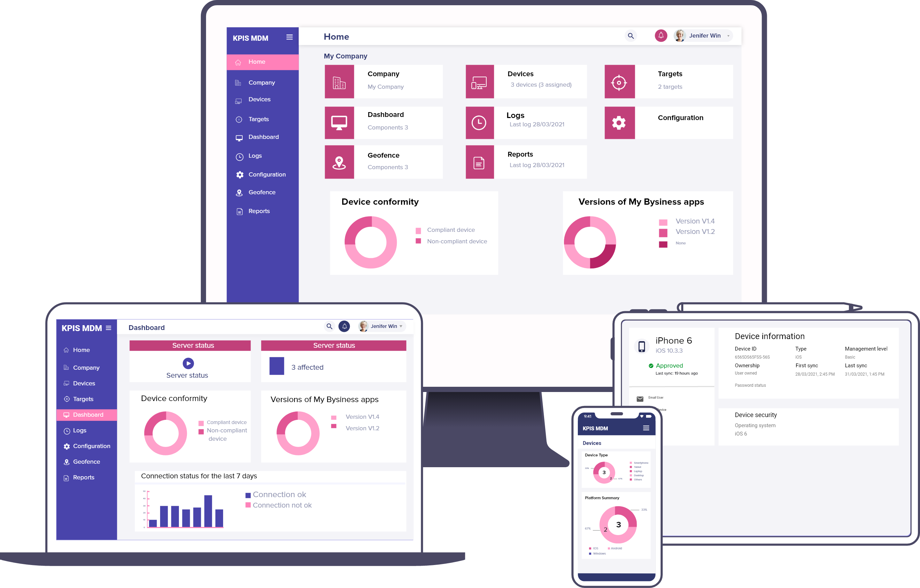Expand the hamburger menu icon
This screenshot has height=588, width=920.
coord(290,36)
